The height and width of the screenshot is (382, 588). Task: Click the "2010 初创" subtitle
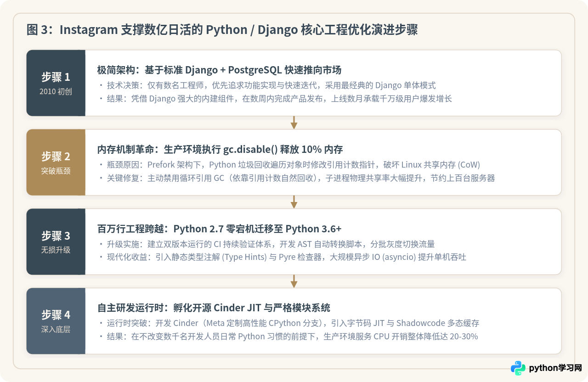pos(56,91)
